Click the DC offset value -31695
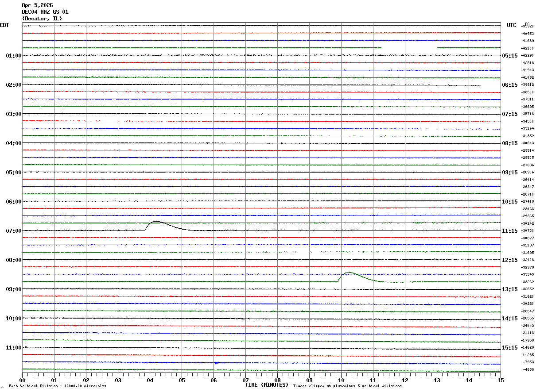 coord(528,253)
